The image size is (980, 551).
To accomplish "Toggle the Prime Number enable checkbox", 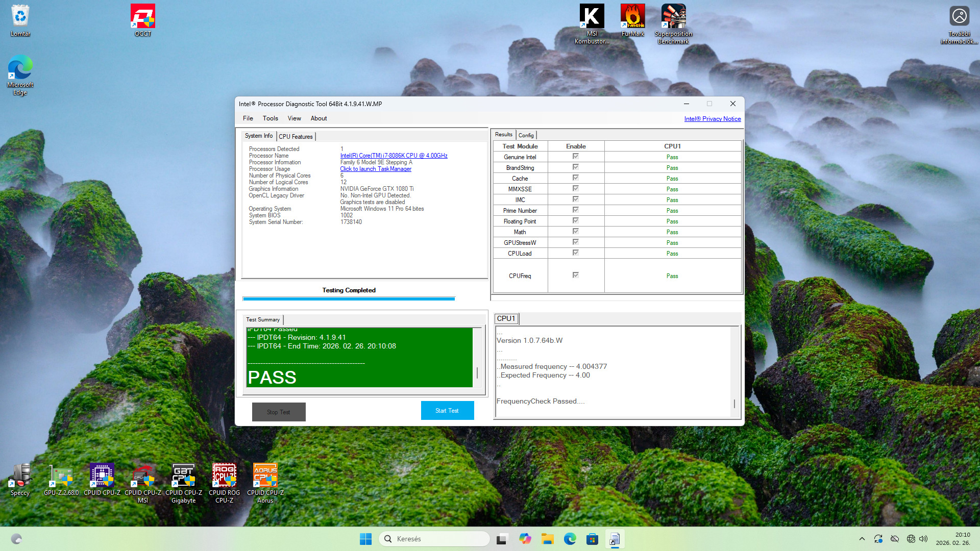I will click(575, 210).
